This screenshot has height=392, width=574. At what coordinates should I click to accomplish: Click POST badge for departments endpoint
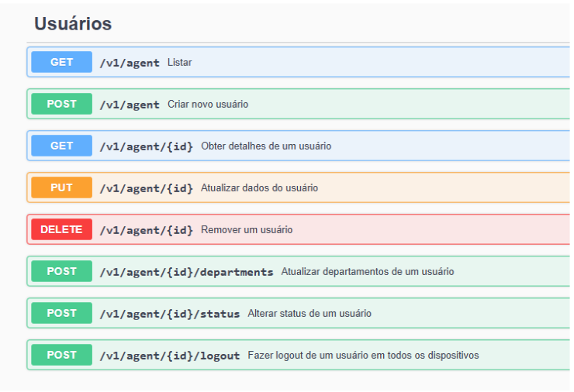pyautogui.click(x=61, y=271)
